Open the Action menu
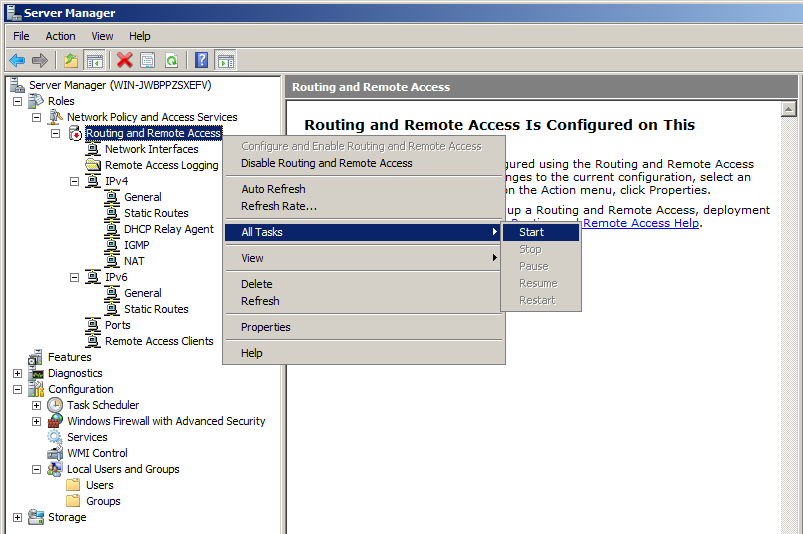The height and width of the screenshot is (534, 803). click(x=60, y=36)
